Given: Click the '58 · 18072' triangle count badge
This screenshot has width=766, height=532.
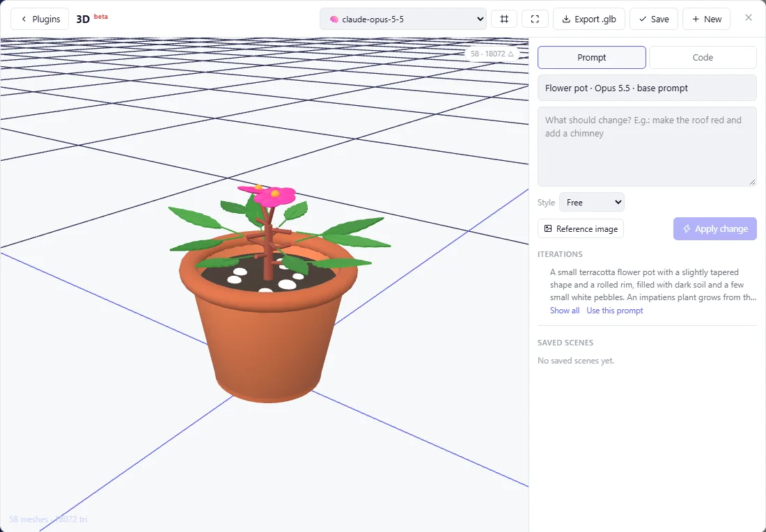Looking at the screenshot, I should point(492,54).
